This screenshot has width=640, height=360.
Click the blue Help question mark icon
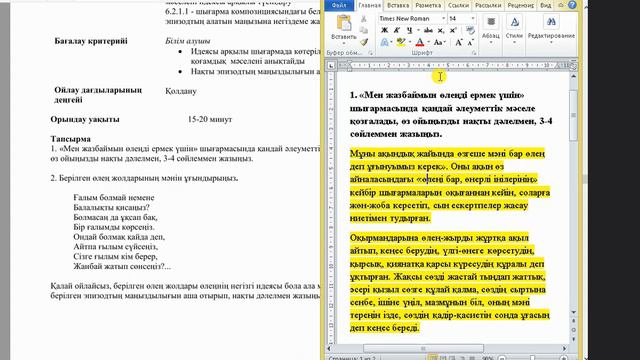tap(572, 5)
